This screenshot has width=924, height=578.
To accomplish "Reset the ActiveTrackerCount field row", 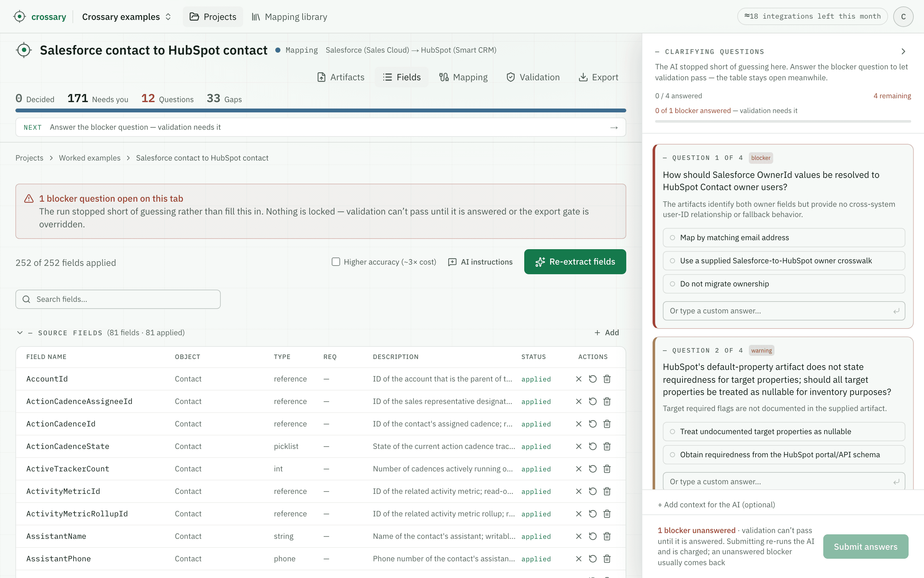I will pyautogui.click(x=593, y=469).
